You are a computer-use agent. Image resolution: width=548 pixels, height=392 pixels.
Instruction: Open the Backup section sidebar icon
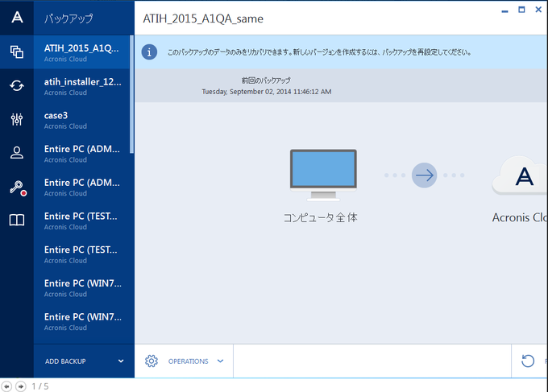(x=17, y=52)
